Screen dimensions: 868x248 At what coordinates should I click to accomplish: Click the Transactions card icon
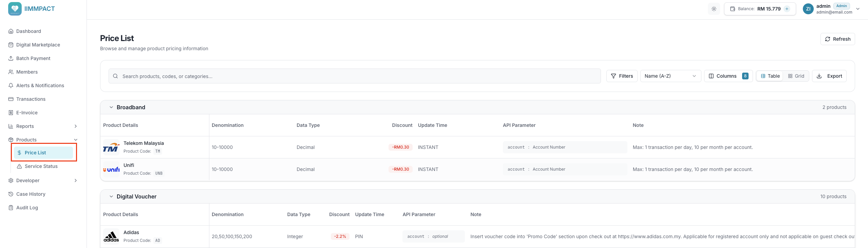[x=11, y=99]
